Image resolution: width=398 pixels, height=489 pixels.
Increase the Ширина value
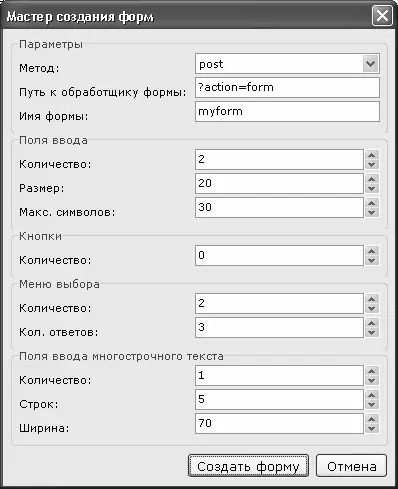tap(372, 419)
